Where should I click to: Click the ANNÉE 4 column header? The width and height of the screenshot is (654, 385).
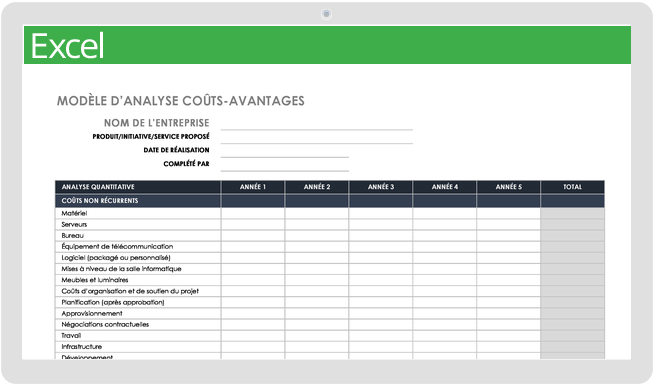445,187
